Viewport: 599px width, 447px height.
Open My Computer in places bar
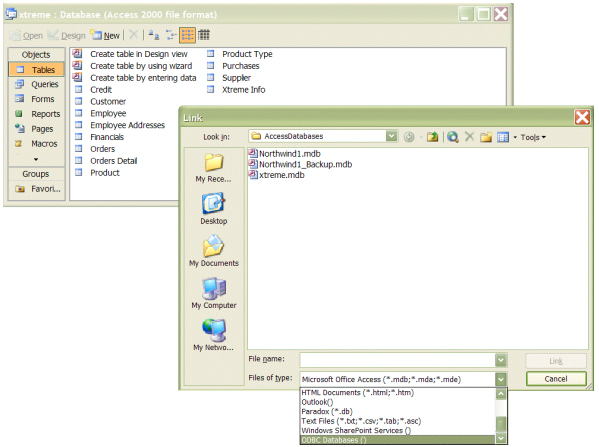coord(214,293)
